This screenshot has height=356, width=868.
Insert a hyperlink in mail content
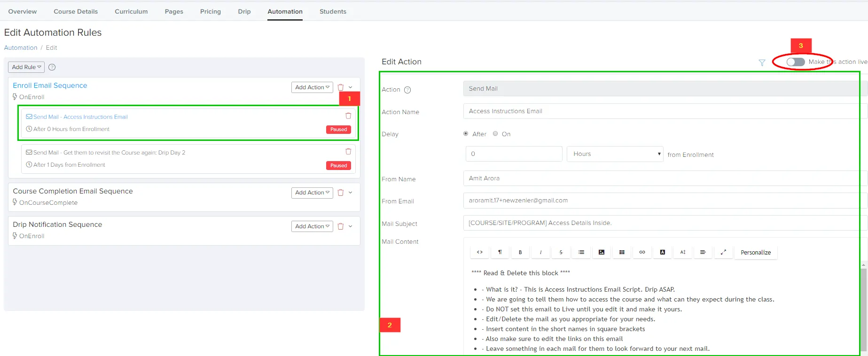click(x=642, y=252)
